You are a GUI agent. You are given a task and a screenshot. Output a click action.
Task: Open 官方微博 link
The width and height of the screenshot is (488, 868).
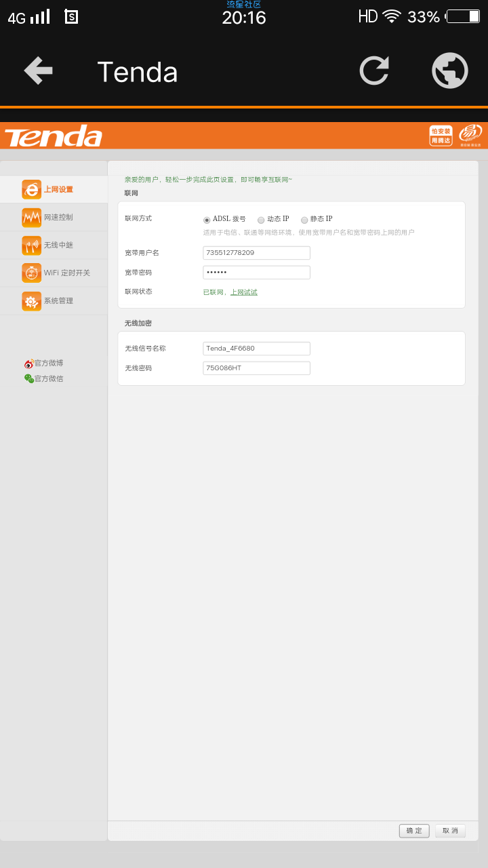[49, 363]
